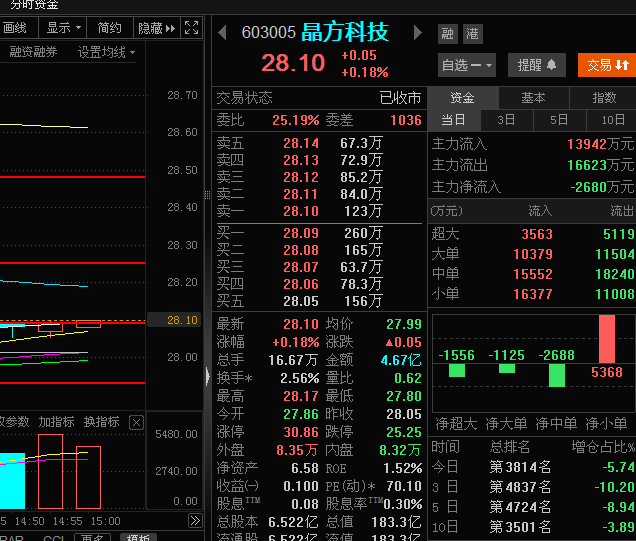636x541 pixels.
Task: Click the 中单 outflow value 18240
Action: [x=615, y=275]
